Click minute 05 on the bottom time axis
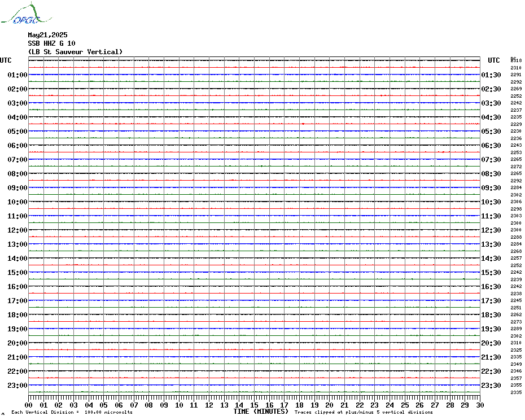Screen dimensions: 525x420 104,405
